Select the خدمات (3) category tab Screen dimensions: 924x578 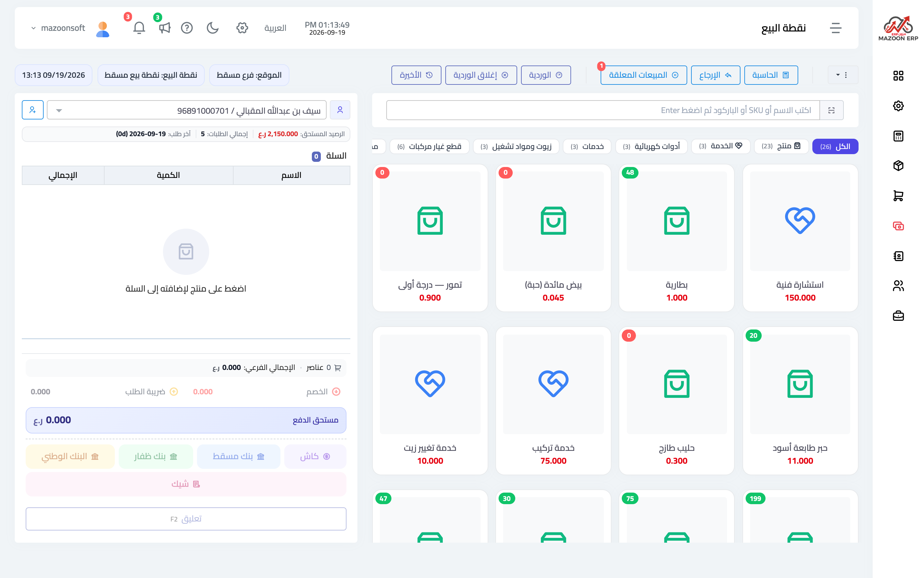587,146
